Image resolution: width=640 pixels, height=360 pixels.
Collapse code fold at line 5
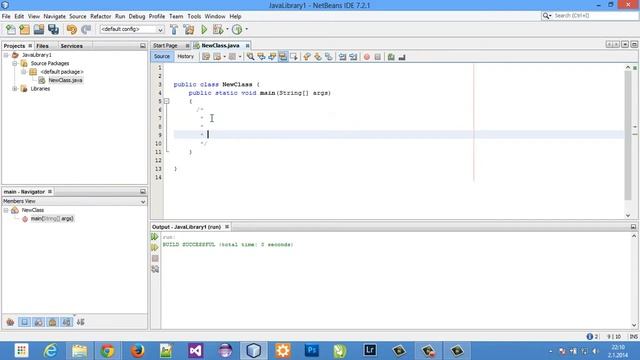[x=167, y=101]
